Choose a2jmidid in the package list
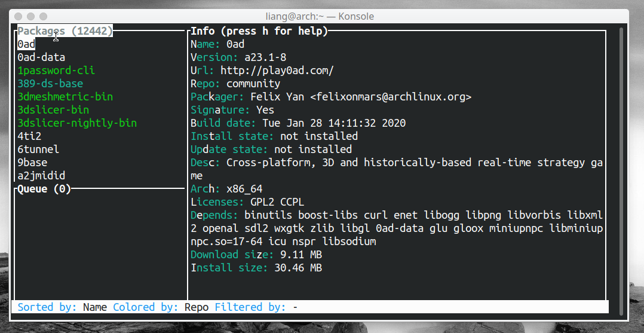The height and width of the screenshot is (333, 644). tap(41, 176)
